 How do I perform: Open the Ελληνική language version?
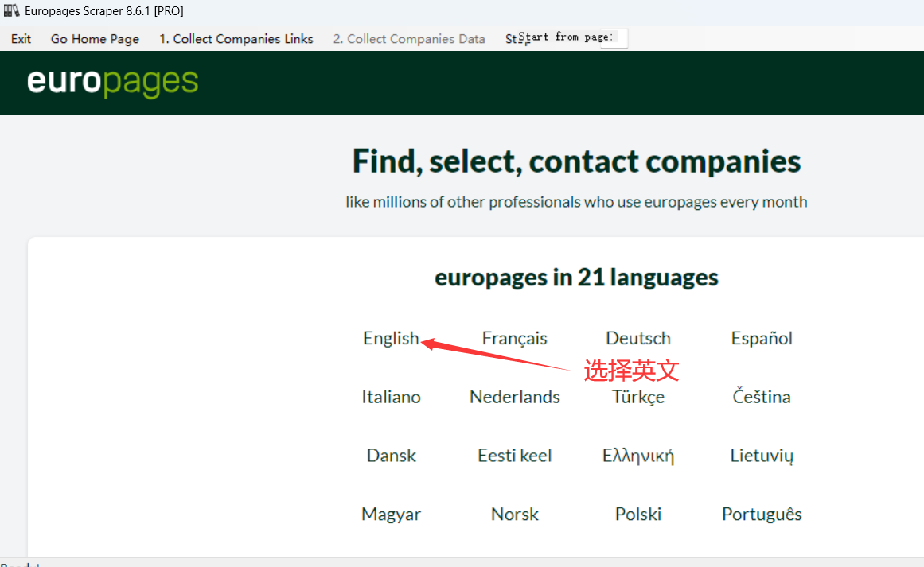(x=637, y=456)
